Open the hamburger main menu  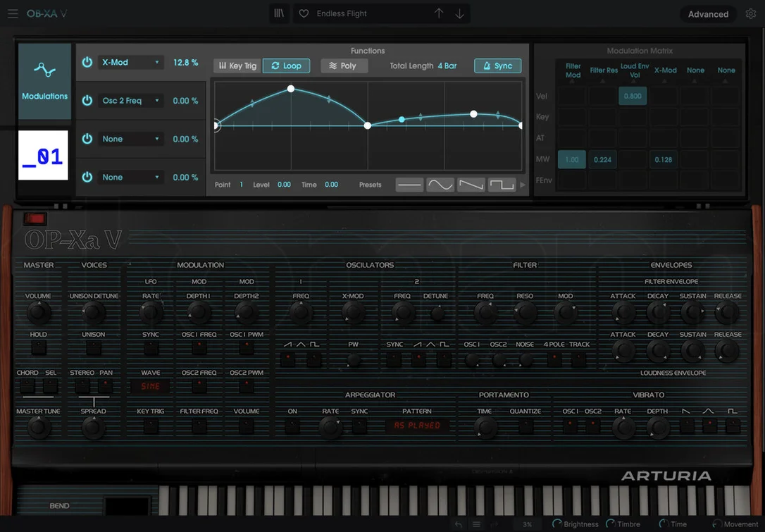point(13,13)
